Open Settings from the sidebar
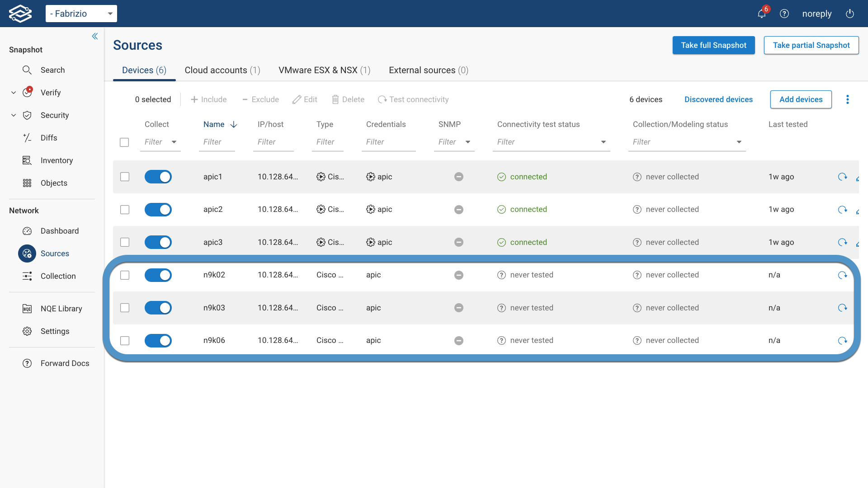The height and width of the screenshot is (488, 868). (54, 331)
